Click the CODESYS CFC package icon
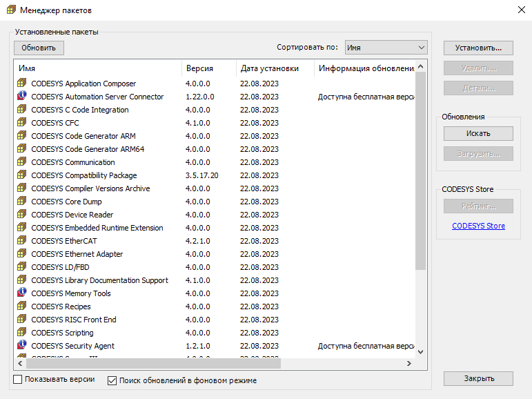This screenshot has height=399, width=532. coord(22,123)
